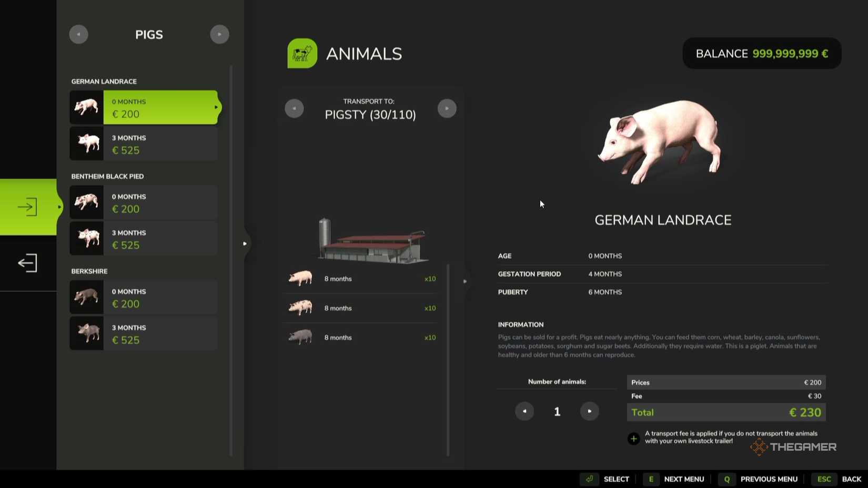Image resolution: width=868 pixels, height=488 pixels.
Task: Click the pig icon beside the last 8-months group
Action: (x=300, y=337)
